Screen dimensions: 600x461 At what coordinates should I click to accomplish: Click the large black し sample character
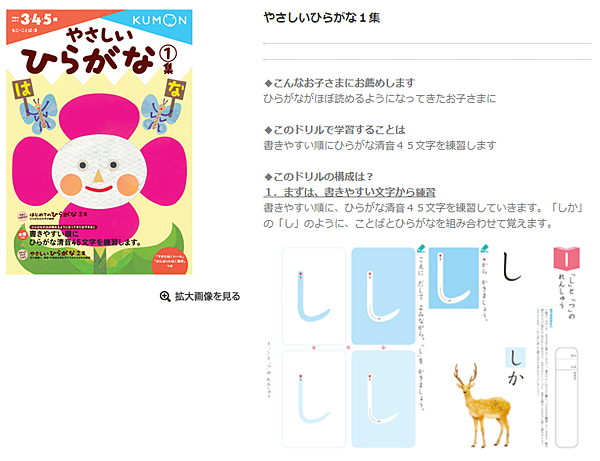[x=512, y=267]
